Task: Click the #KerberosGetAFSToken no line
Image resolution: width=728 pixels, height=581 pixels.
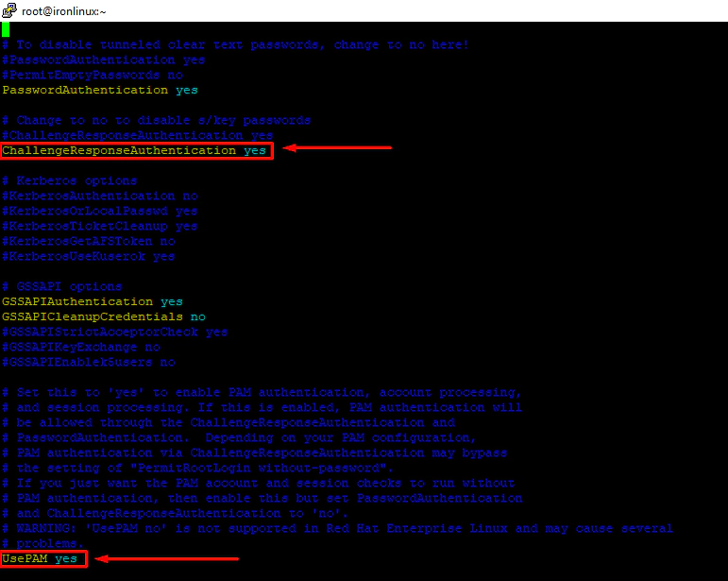Action: click(89, 242)
